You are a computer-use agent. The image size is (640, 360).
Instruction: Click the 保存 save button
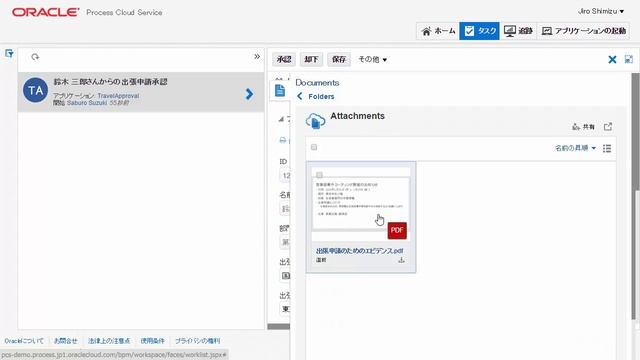click(339, 60)
